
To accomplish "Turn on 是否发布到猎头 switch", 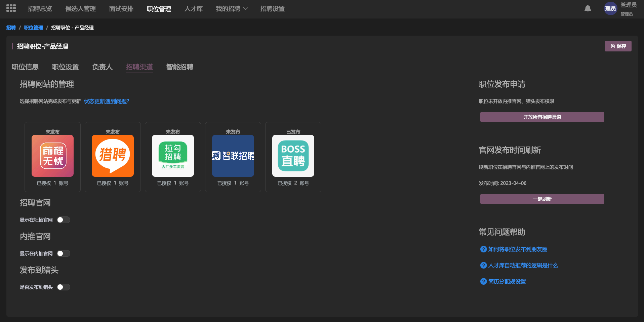I will (63, 287).
